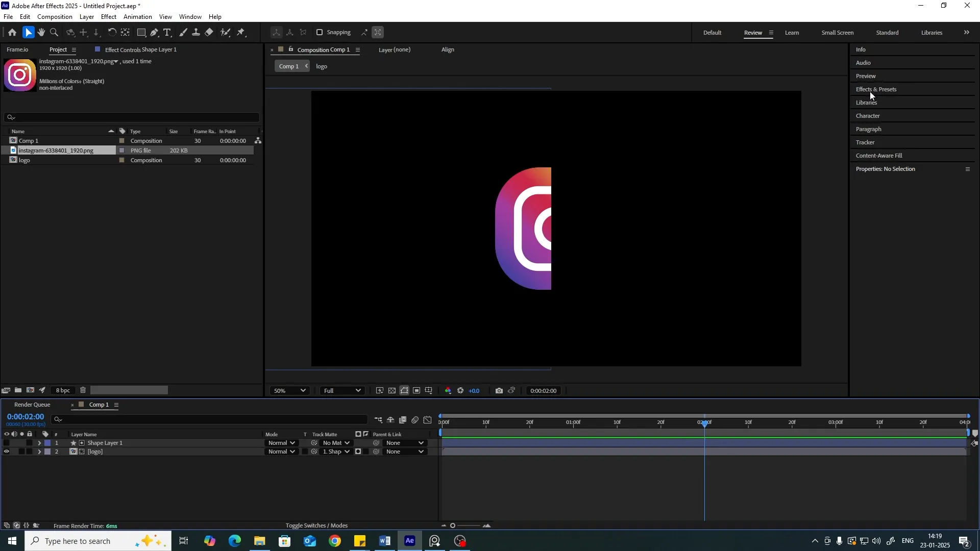
Task: Open the Show Channel color management icon
Action: tap(448, 391)
